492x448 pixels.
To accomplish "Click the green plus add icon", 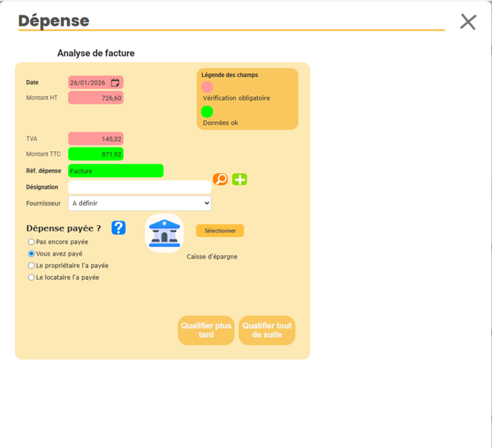I will pyautogui.click(x=239, y=179).
